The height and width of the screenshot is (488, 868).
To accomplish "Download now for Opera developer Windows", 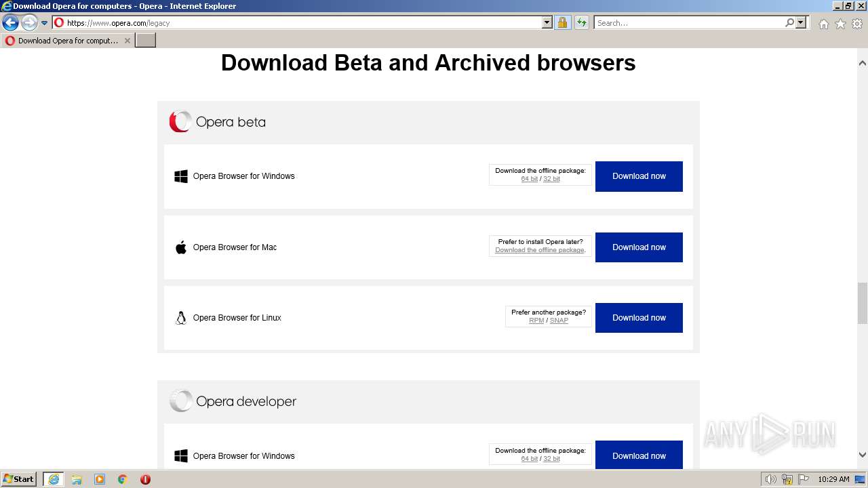I will (x=639, y=455).
